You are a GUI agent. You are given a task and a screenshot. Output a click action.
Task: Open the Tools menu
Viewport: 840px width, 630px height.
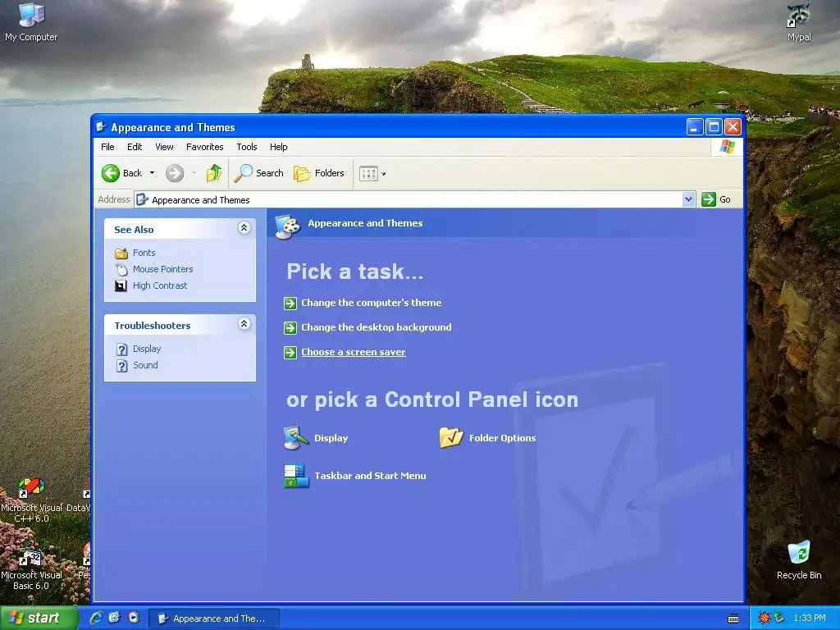click(246, 147)
